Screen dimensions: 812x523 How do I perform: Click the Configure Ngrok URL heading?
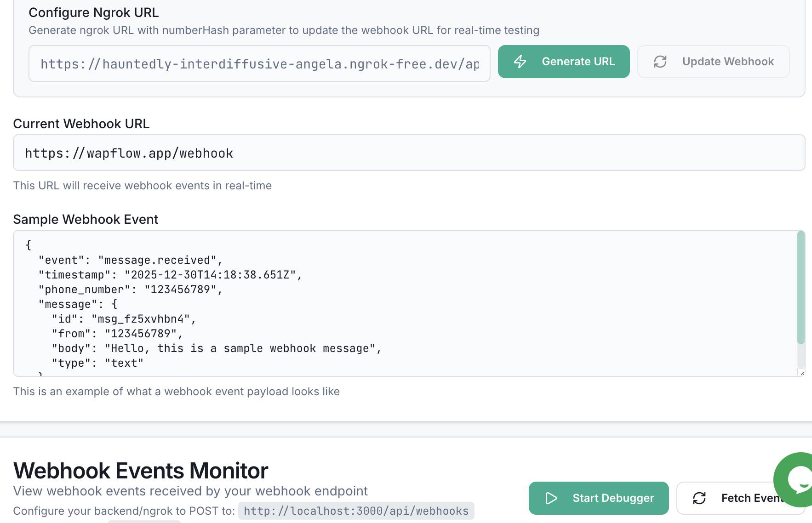click(94, 12)
